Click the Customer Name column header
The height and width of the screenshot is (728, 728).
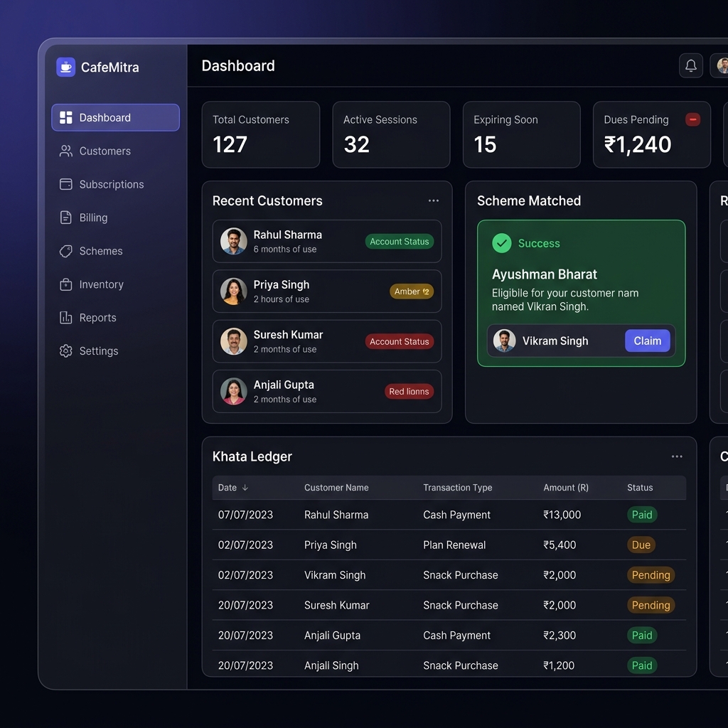tap(336, 488)
